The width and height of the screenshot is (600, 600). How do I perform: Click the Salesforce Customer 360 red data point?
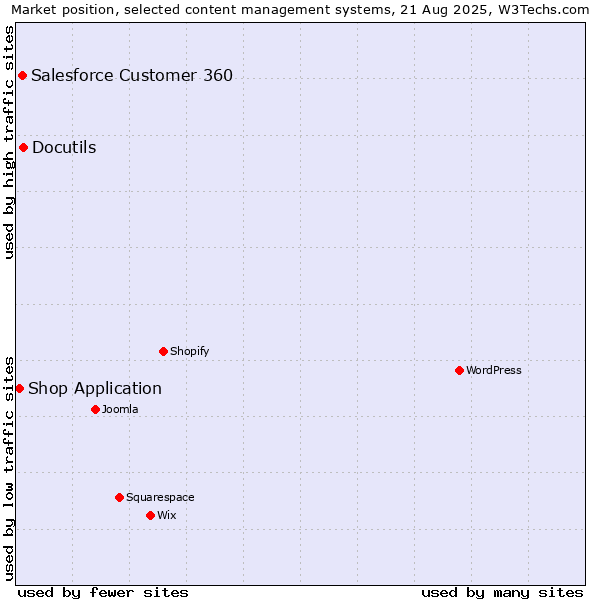(x=23, y=75)
